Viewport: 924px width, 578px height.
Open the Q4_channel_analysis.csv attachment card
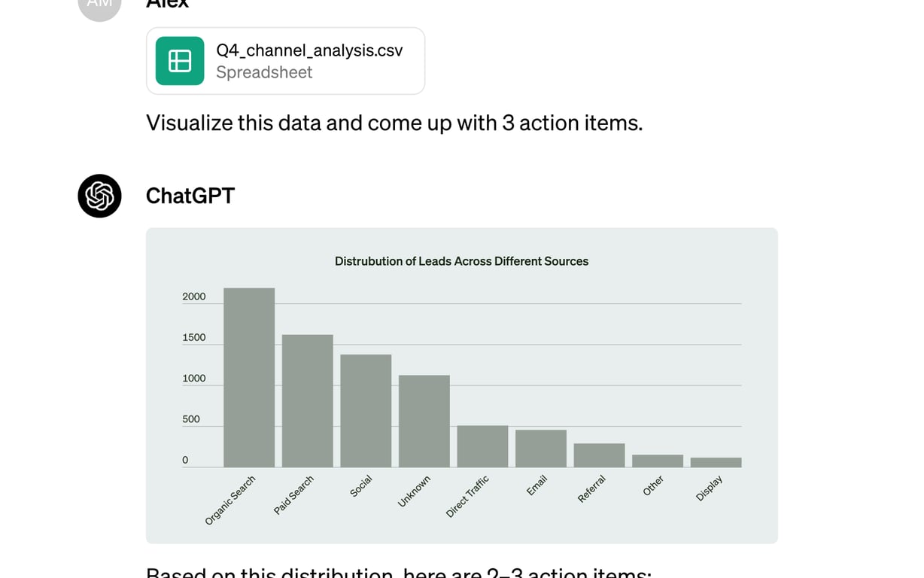click(x=286, y=61)
